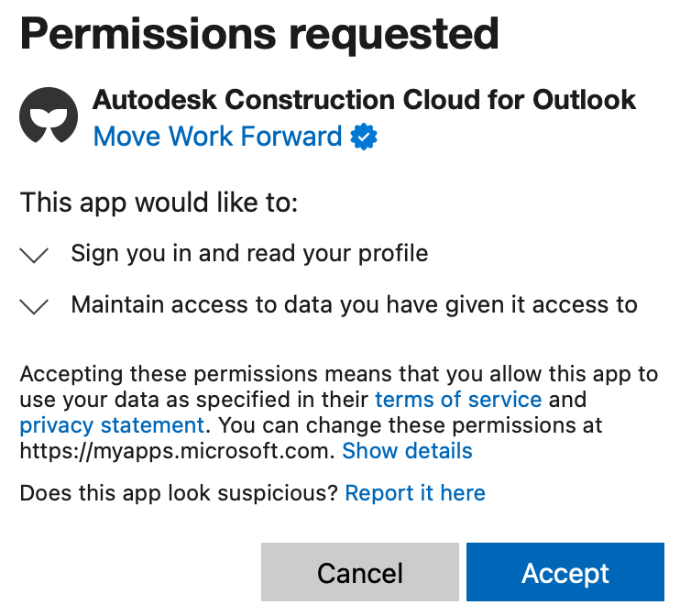Click the Autodesk Construction Cloud app logo
Viewport: 680px width, 616px height.
click(x=49, y=116)
